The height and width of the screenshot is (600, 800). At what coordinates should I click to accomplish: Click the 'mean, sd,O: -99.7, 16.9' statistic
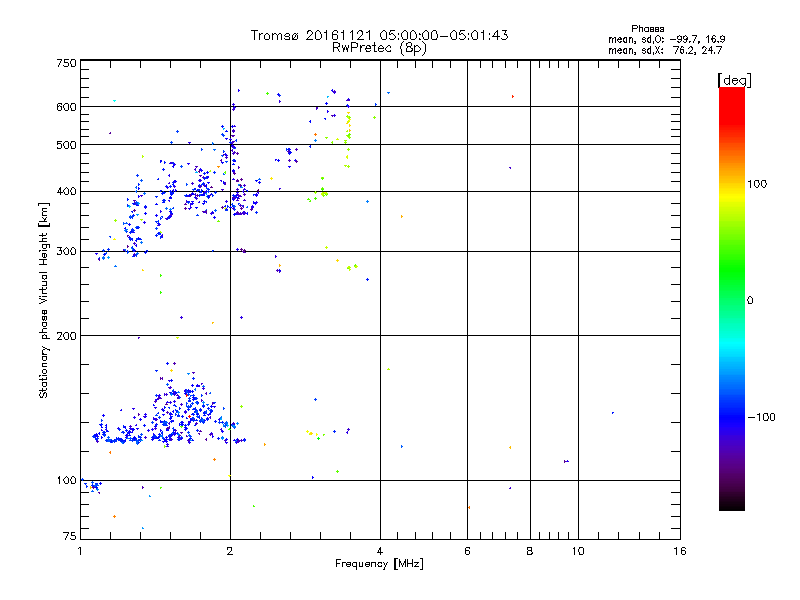666,39
